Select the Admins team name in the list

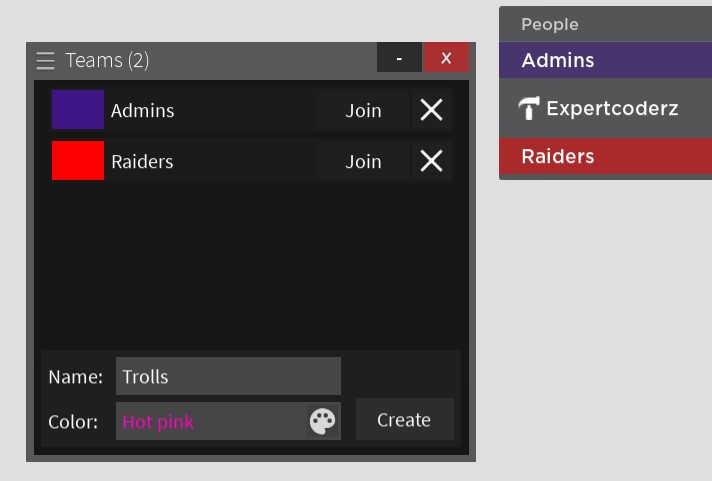(143, 111)
